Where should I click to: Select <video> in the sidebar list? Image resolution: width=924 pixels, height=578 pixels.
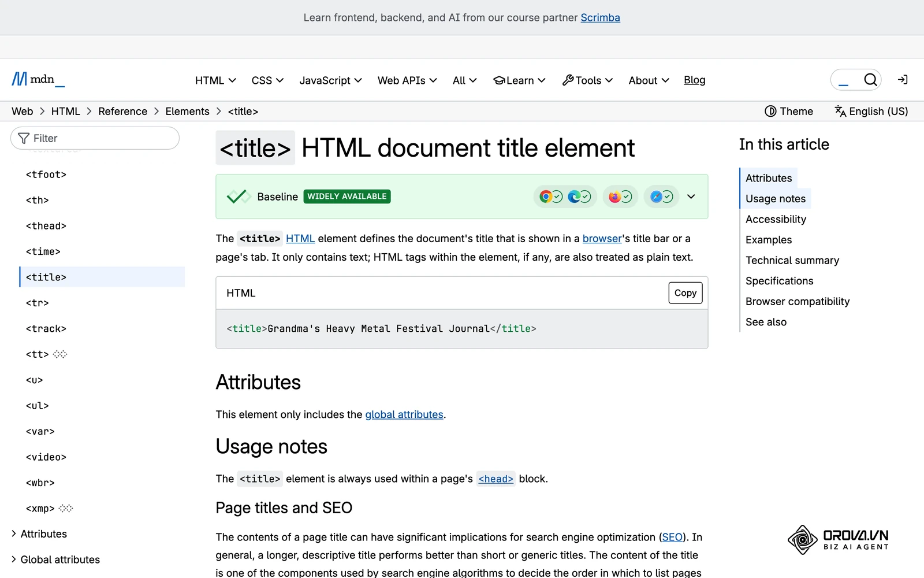(x=46, y=457)
